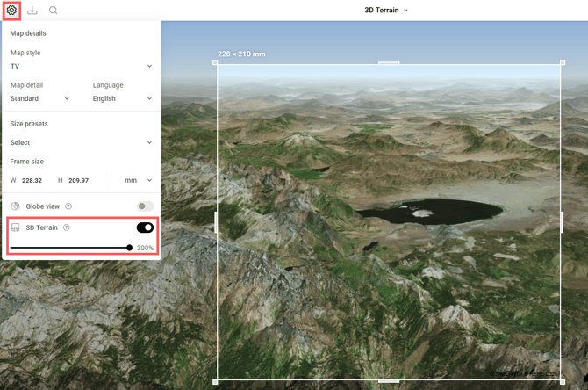The height and width of the screenshot is (390, 588).
Task: Edit the frame width value 228.32
Action: [32, 181]
